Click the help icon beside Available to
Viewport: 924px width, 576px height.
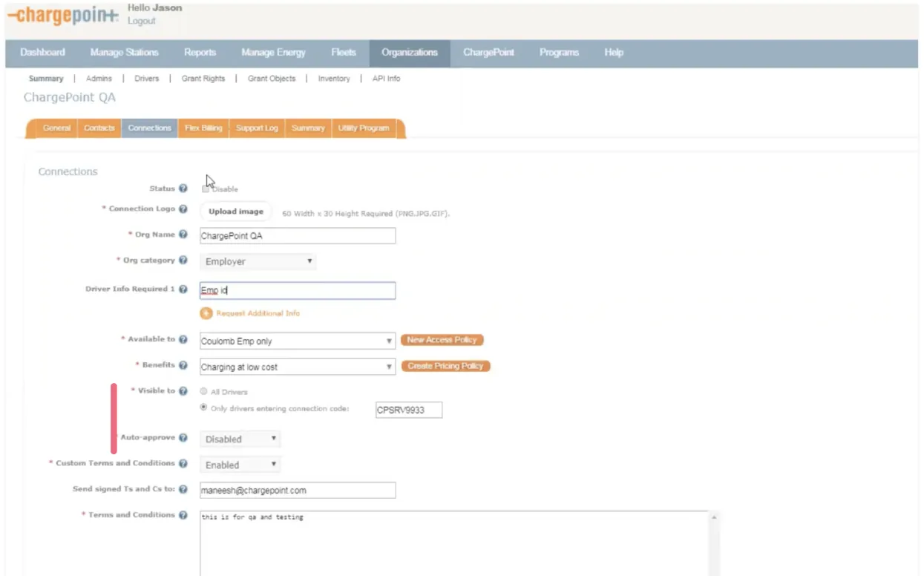pos(183,339)
